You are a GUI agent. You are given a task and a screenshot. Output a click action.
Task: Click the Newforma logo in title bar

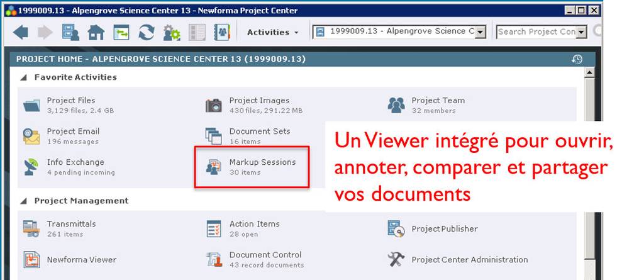tap(11, 11)
